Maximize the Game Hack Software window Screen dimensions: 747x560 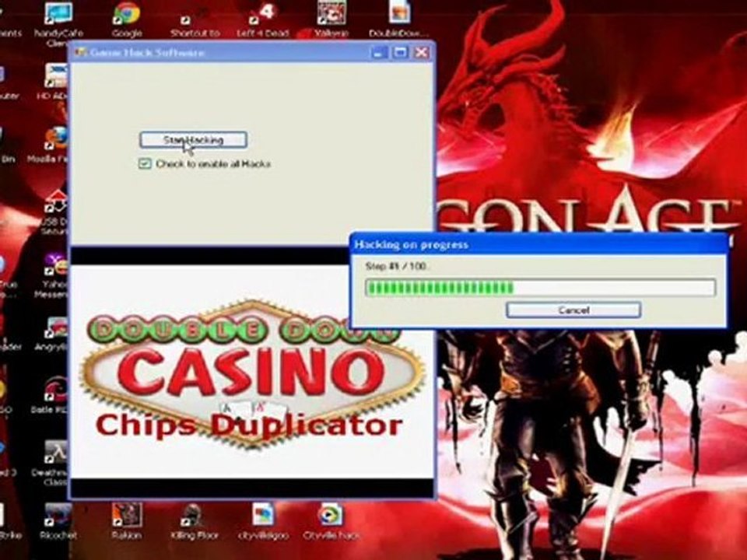[400, 52]
